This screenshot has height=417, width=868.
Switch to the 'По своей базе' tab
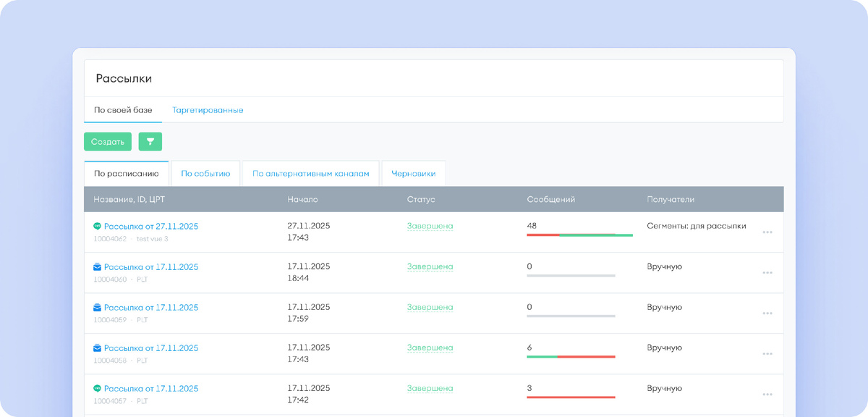[x=123, y=110]
